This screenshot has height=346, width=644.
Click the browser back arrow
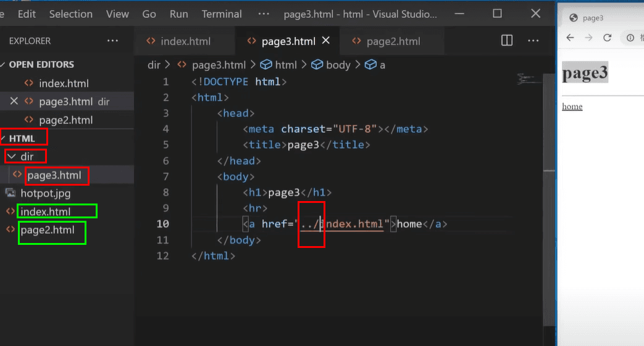pos(570,38)
